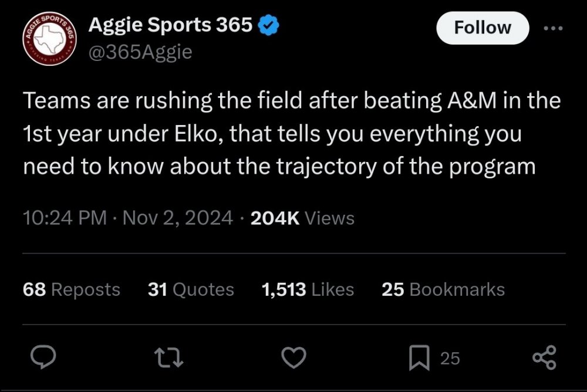
Task: Click the Follow button
Action: (x=483, y=28)
